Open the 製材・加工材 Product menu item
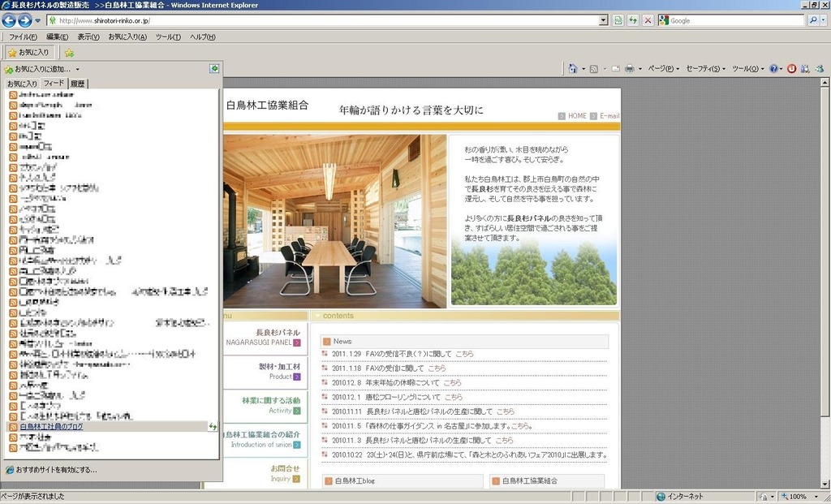831x504 pixels. pyautogui.click(x=264, y=372)
